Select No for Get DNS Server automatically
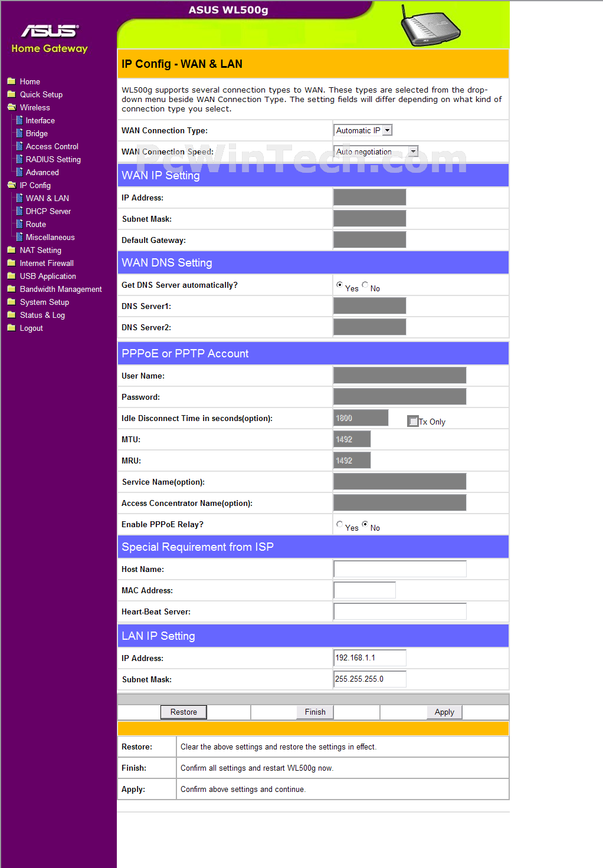Viewport: 603px width, 868px height. pos(365,285)
